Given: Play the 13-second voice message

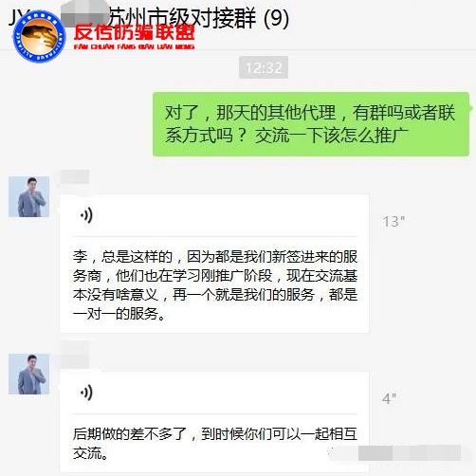Looking at the screenshot, I should (x=86, y=215).
